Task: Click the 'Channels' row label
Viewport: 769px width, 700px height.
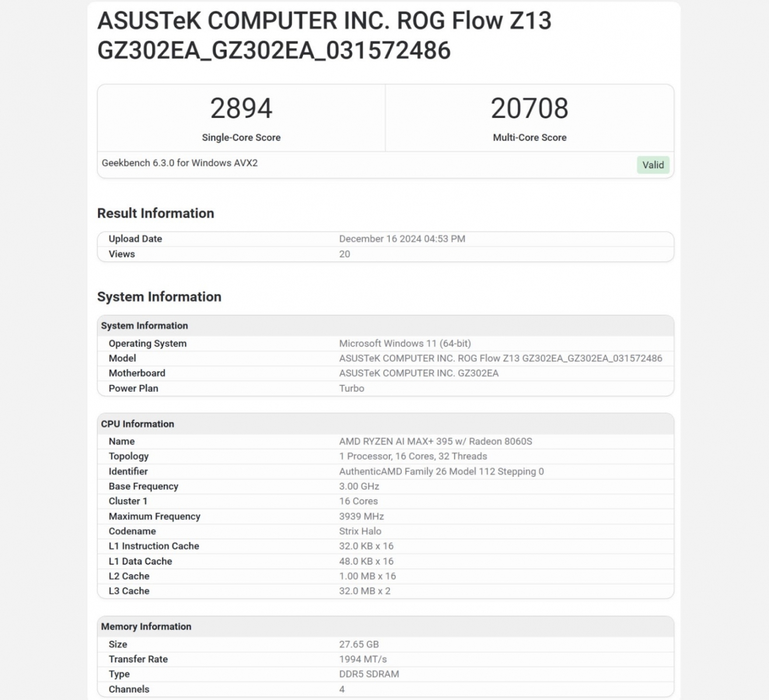Action: [129, 689]
